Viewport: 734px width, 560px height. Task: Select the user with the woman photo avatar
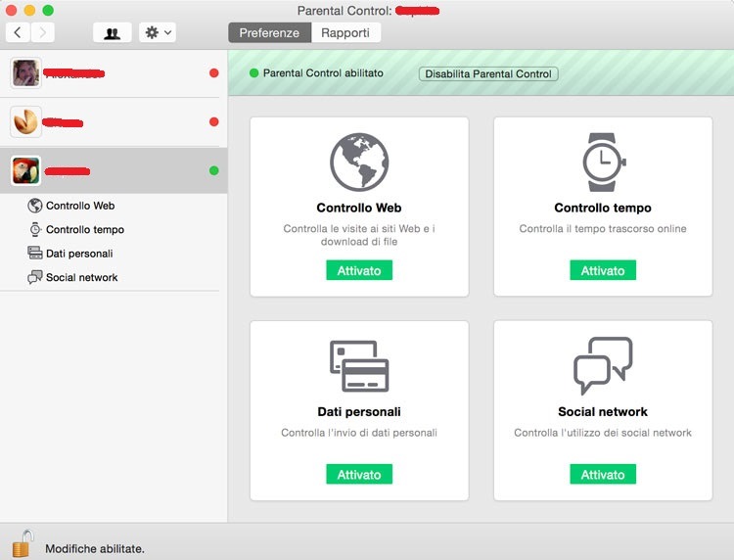point(114,73)
